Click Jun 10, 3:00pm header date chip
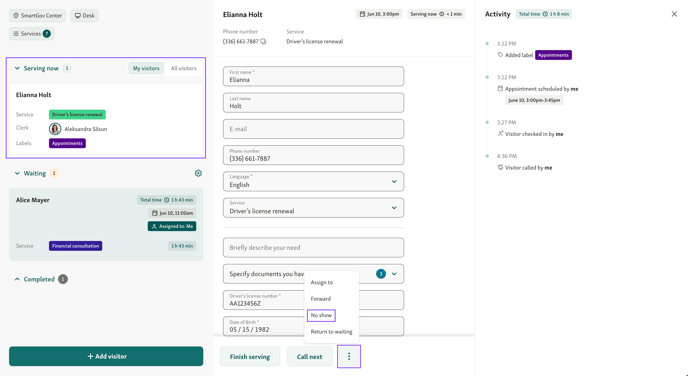 coord(380,14)
